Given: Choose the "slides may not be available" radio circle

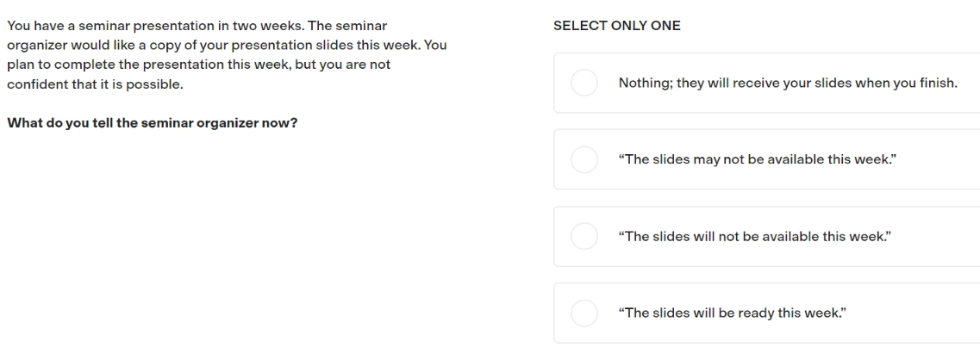Looking at the screenshot, I should pyautogui.click(x=584, y=159).
